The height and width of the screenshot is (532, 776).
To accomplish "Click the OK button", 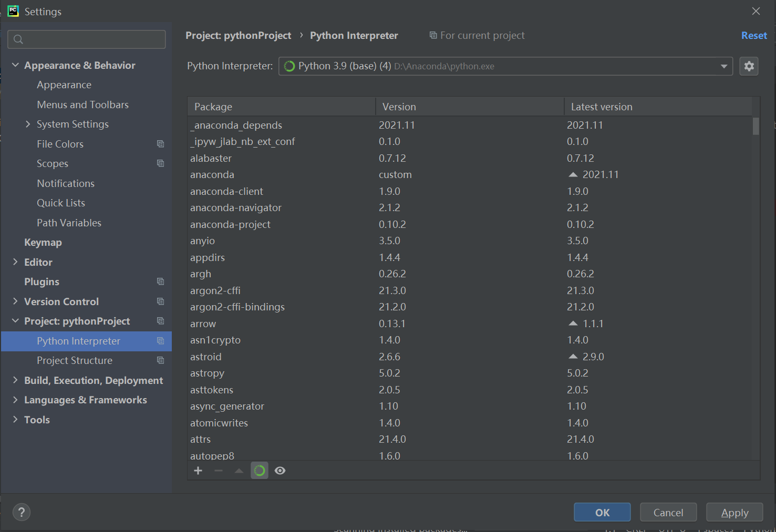I will pos(602,513).
